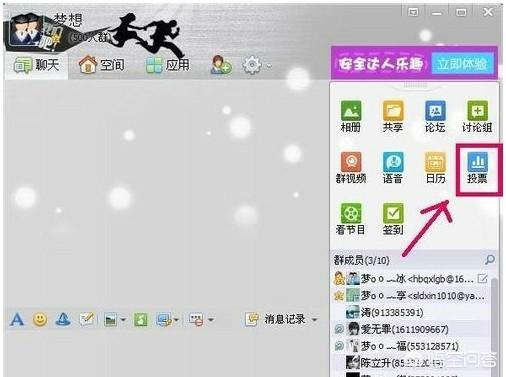The image size is (506, 377).
Task: Collapse the apps panel grip handle
Action: pyautogui.click(x=415, y=86)
